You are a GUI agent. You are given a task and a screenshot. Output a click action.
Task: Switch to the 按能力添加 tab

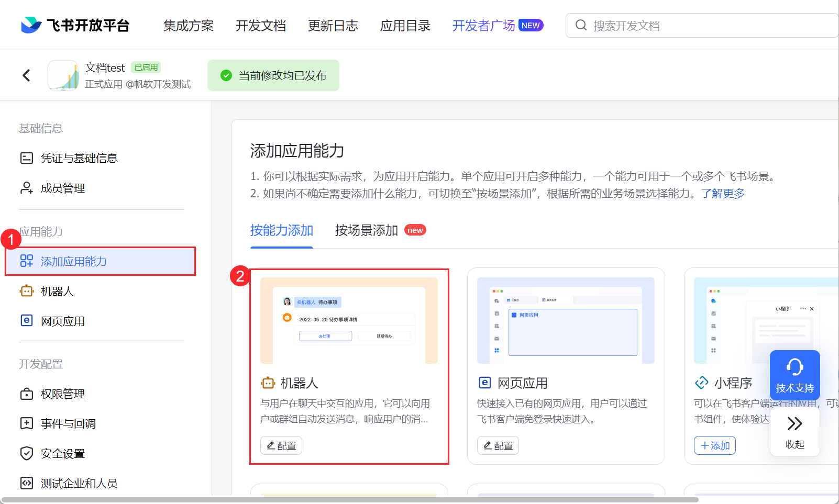point(282,230)
